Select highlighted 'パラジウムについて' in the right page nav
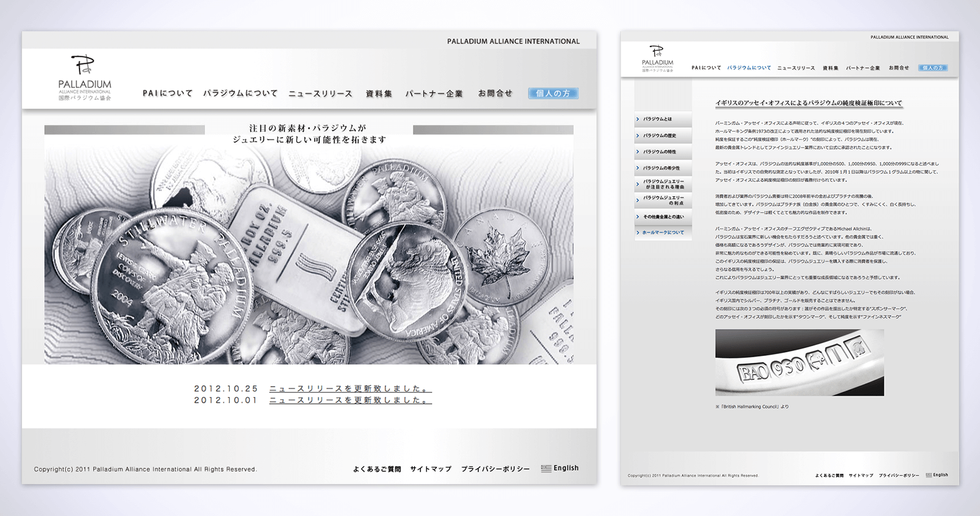 click(x=749, y=68)
